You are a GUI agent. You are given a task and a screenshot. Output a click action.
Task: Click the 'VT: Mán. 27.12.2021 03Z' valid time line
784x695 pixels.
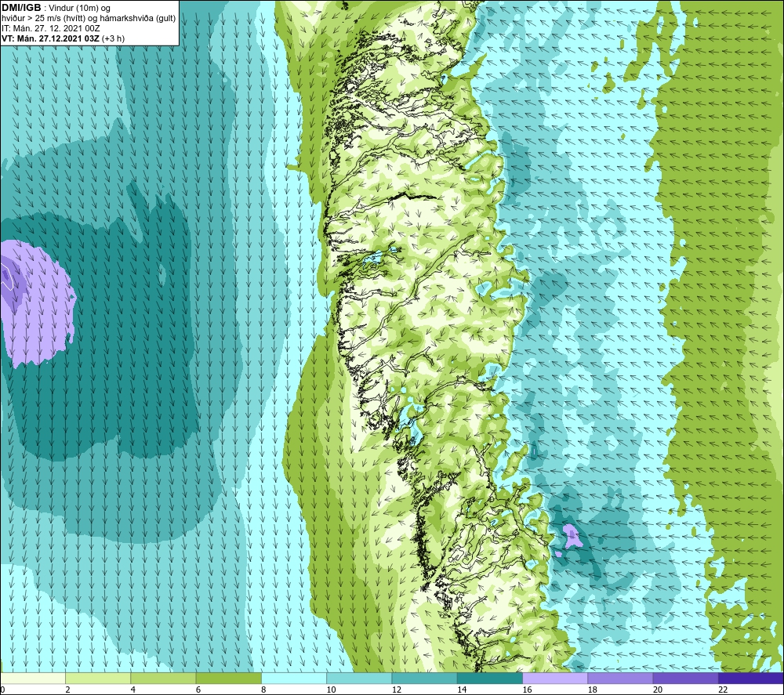point(50,38)
